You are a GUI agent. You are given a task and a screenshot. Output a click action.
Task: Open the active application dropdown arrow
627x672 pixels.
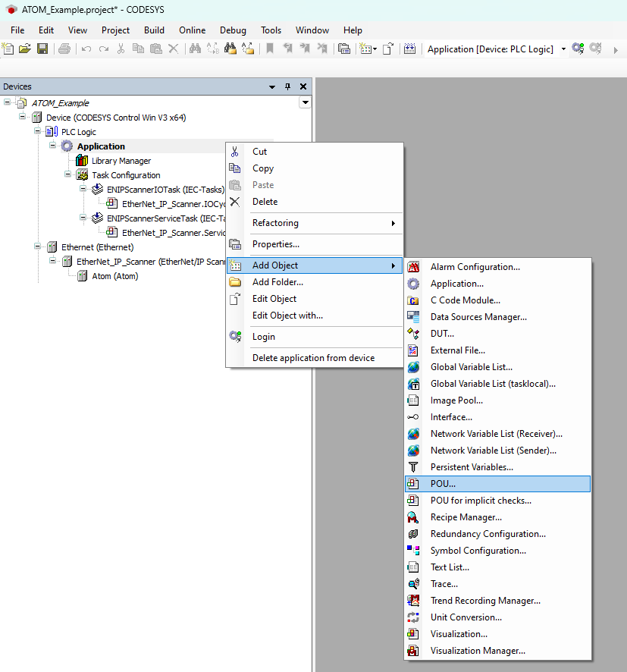[563, 49]
